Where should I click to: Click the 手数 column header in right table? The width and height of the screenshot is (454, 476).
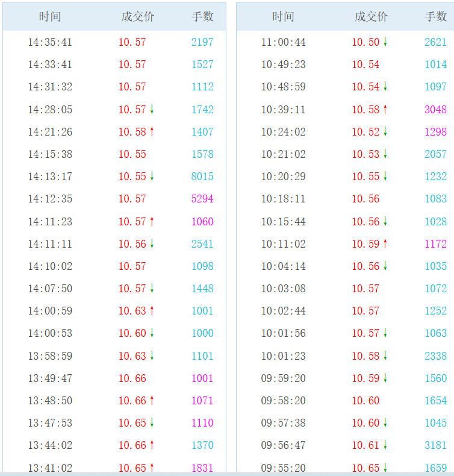coord(436,17)
